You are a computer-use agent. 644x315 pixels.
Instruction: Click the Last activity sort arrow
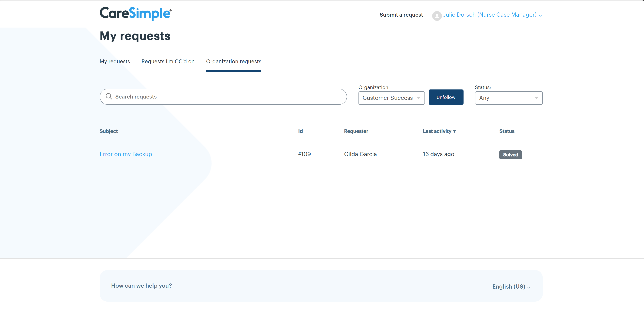tap(454, 131)
